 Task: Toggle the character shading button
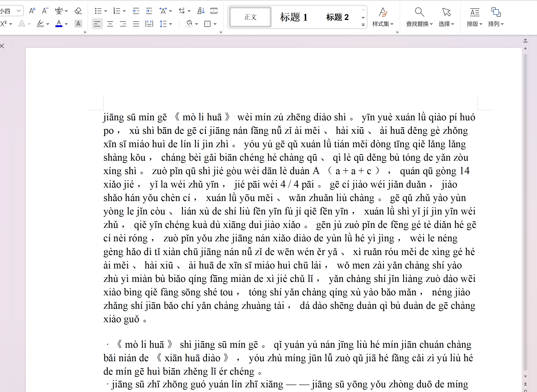[78, 24]
